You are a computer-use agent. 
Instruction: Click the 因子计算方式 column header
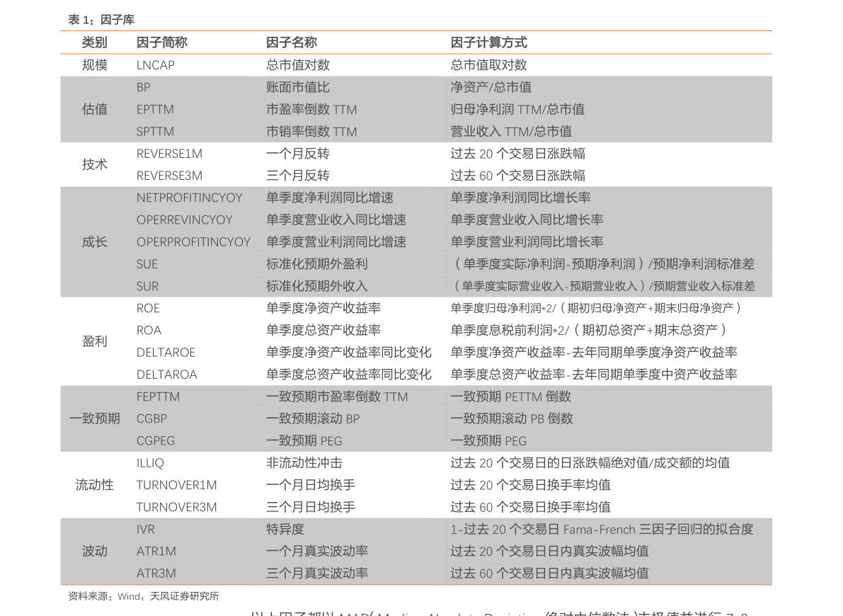(x=488, y=42)
